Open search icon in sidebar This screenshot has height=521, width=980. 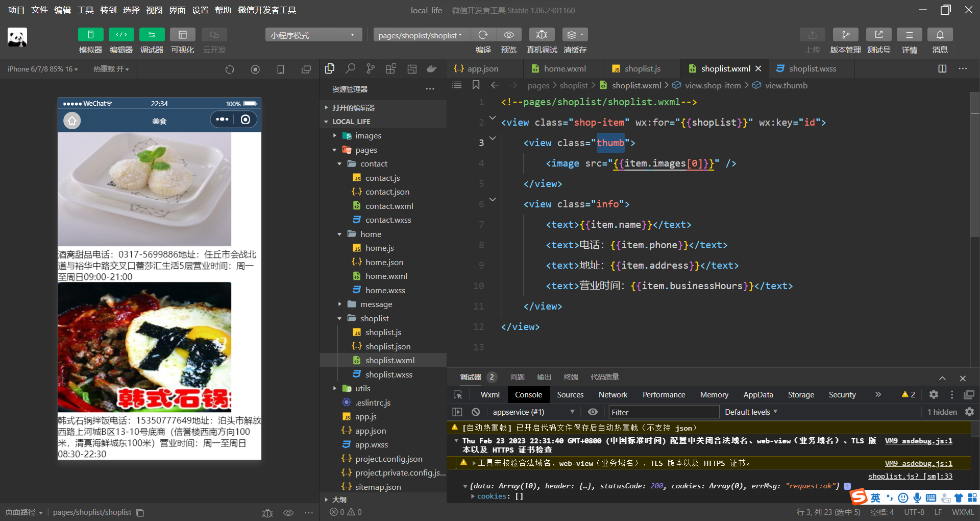click(350, 68)
